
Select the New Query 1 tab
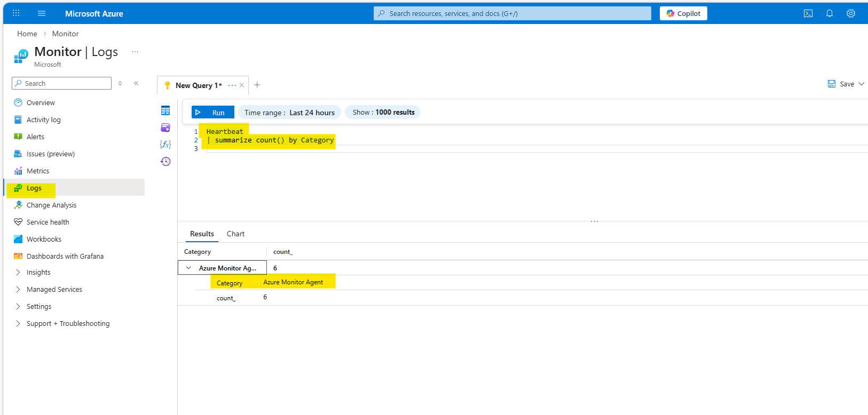(x=199, y=85)
